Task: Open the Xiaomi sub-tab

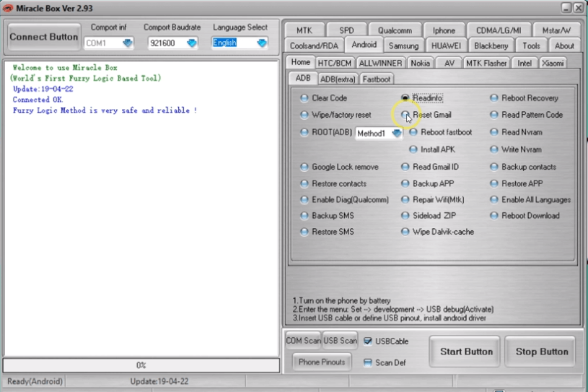Action: pos(553,63)
